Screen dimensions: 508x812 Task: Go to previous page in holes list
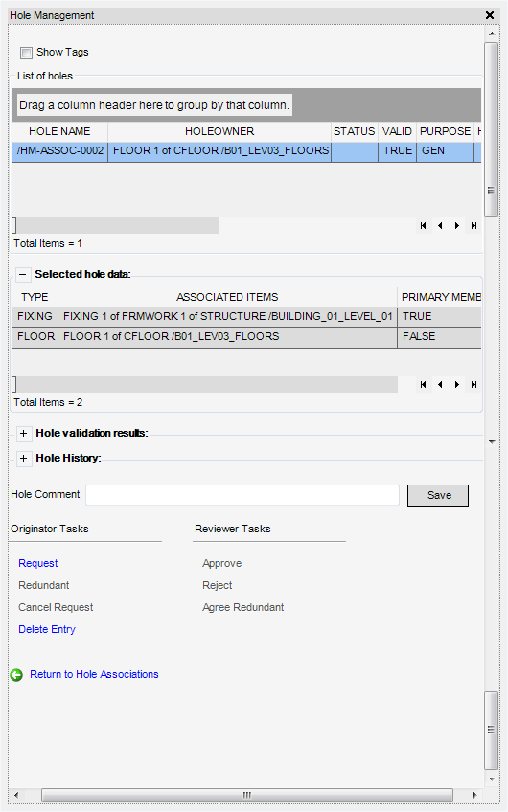(x=440, y=225)
